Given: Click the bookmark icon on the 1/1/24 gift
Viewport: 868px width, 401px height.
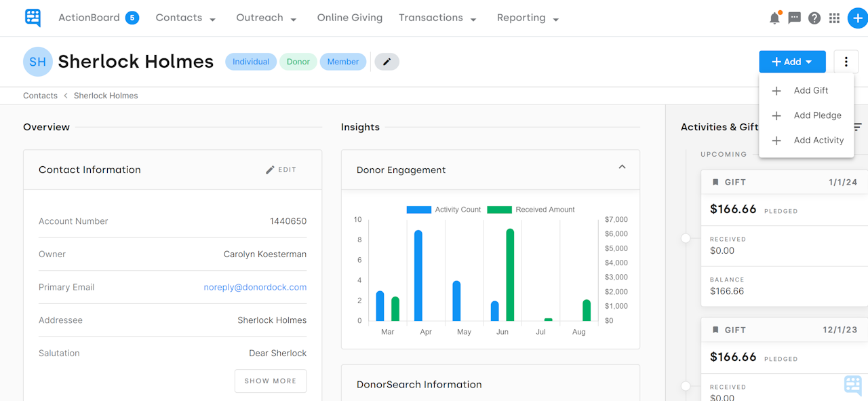Looking at the screenshot, I should click(x=715, y=181).
